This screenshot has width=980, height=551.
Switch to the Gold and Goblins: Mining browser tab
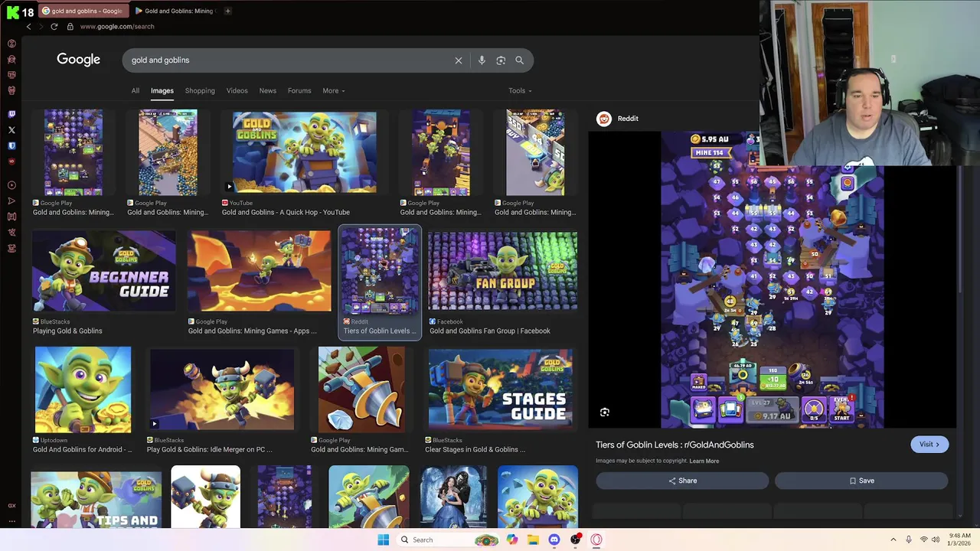[x=175, y=11]
